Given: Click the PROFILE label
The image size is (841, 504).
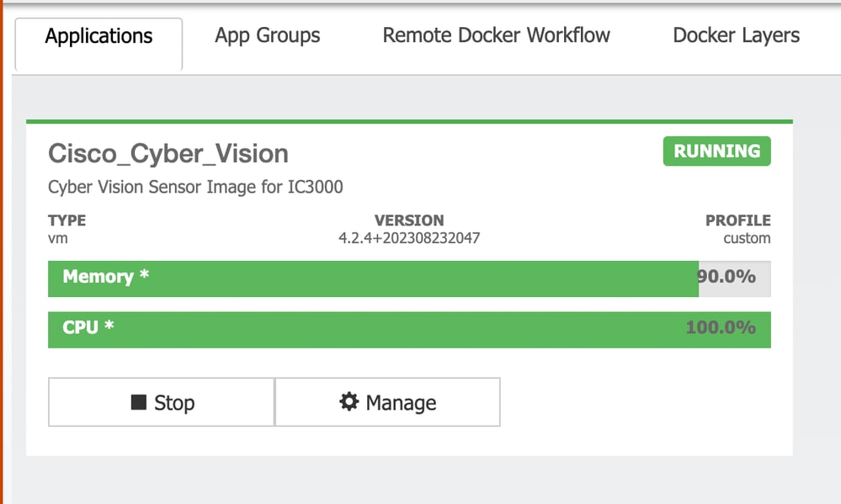Looking at the screenshot, I should point(738,220).
